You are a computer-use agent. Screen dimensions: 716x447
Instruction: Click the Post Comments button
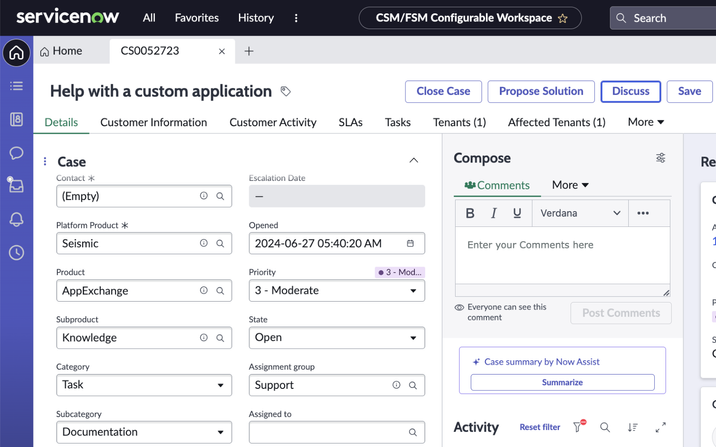click(x=621, y=313)
